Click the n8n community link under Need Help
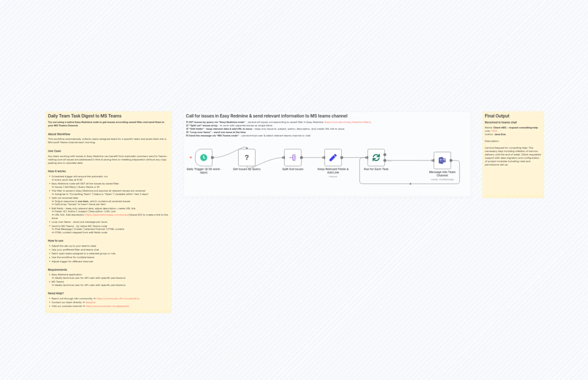The image size is (588, 380). pos(118,299)
